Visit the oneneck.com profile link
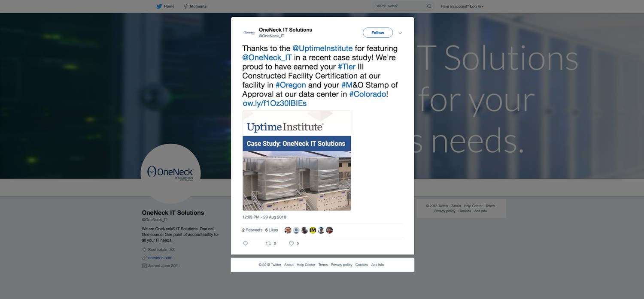This screenshot has height=299, width=644. [x=160, y=258]
